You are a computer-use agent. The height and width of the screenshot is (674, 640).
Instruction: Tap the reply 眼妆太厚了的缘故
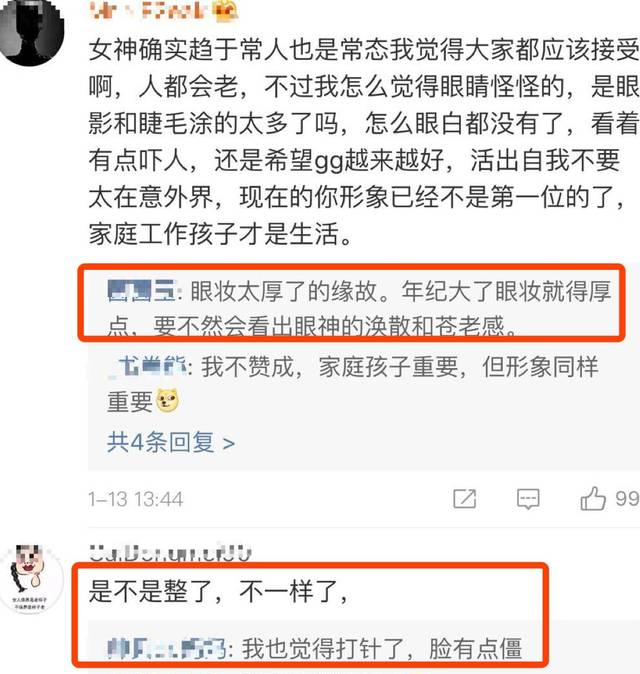359,309
